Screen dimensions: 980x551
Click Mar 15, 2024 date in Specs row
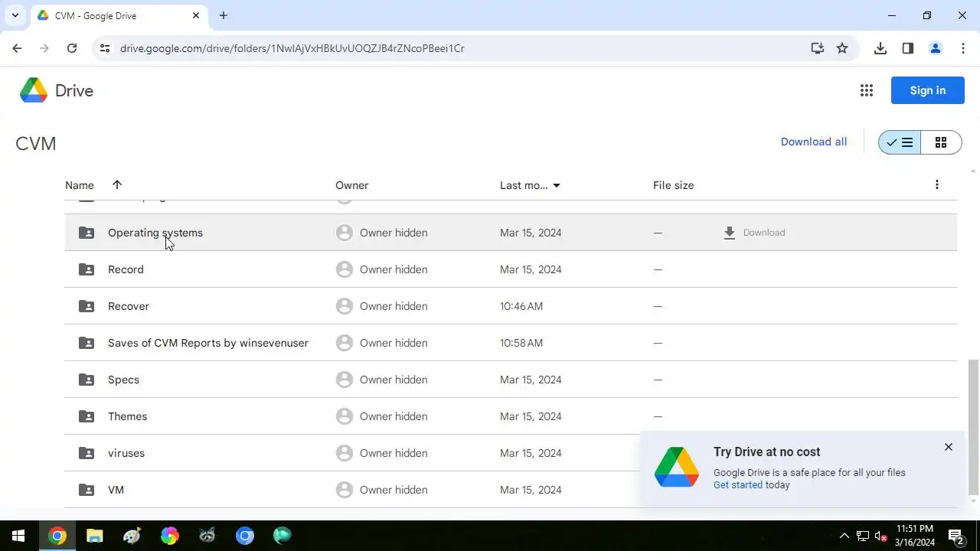coord(531,380)
